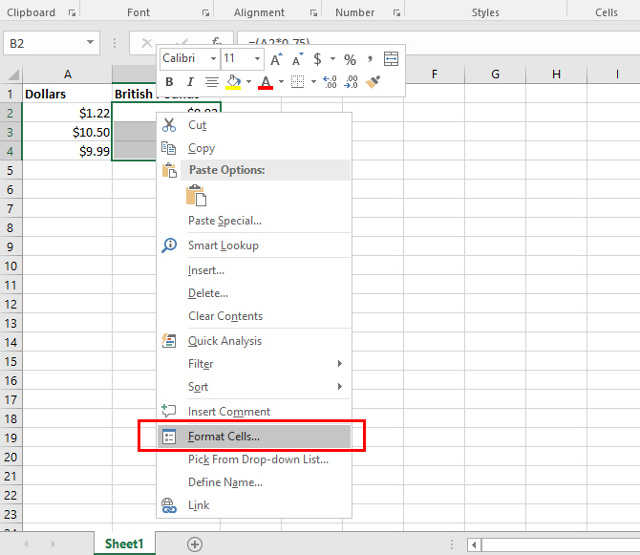Click the borders icon in mini toolbar

click(298, 82)
